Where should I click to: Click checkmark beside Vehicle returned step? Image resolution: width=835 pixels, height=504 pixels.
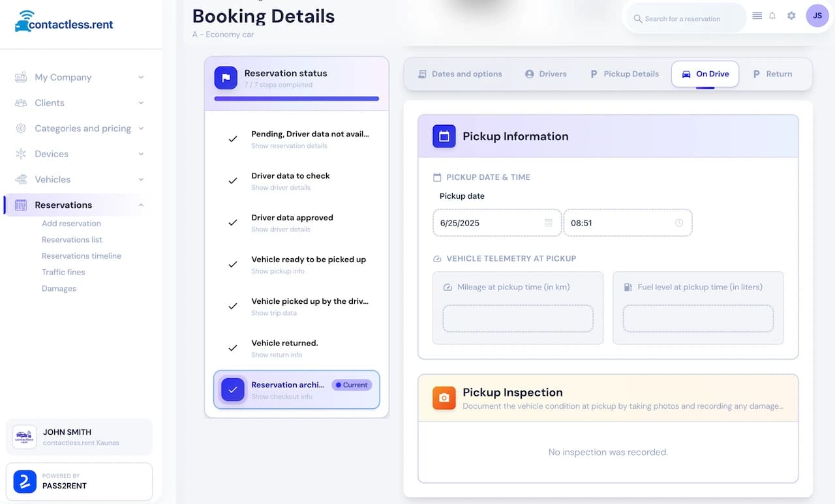[233, 348]
